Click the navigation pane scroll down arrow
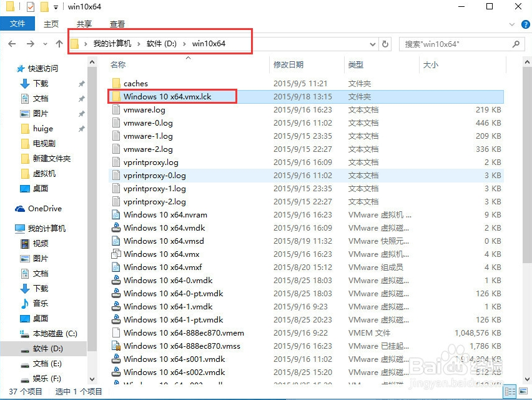Image resolution: width=532 pixels, height=400 pixels. (92, 379)
